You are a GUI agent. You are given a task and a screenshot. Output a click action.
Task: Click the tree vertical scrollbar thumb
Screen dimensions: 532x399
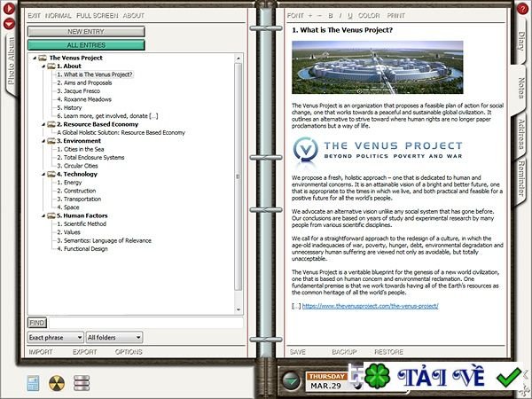(239, 176)
